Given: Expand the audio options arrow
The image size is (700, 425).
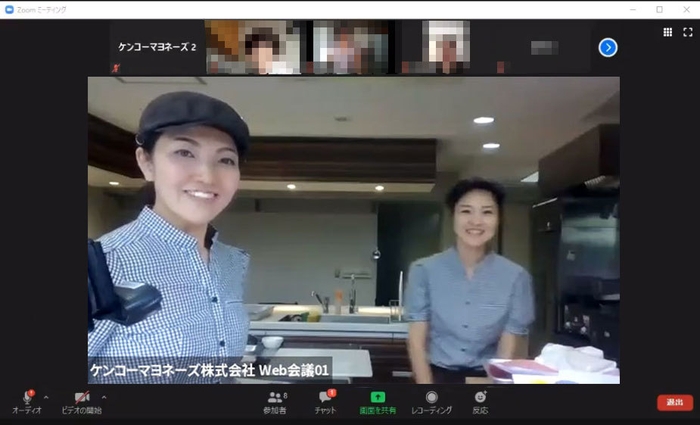Looking at the screenshot, I should point(47,397).
